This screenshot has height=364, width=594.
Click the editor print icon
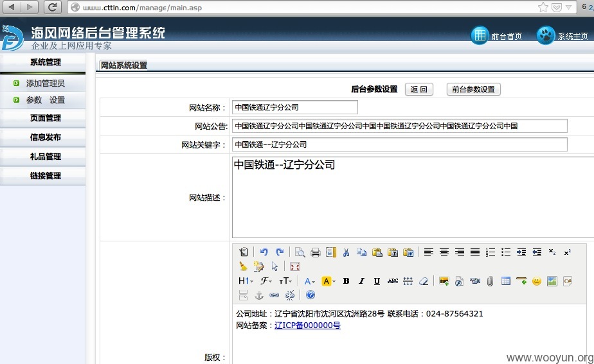(x=315, y=252)
